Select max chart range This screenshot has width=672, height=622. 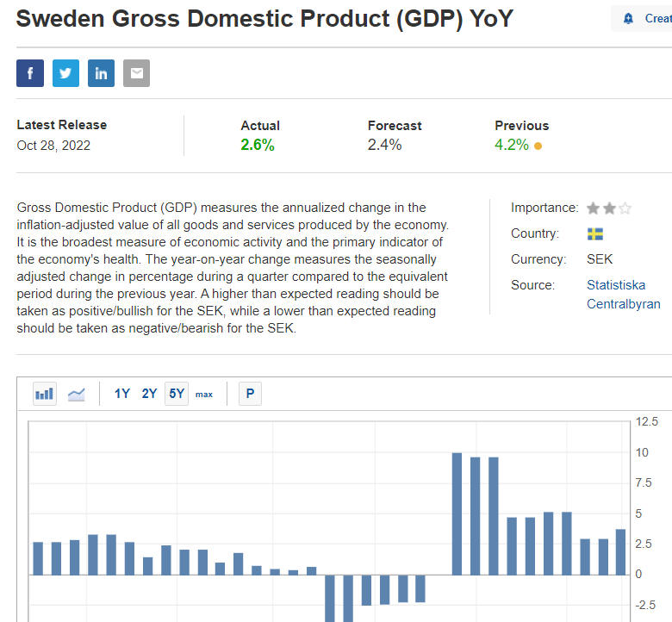tap(204, 395)
